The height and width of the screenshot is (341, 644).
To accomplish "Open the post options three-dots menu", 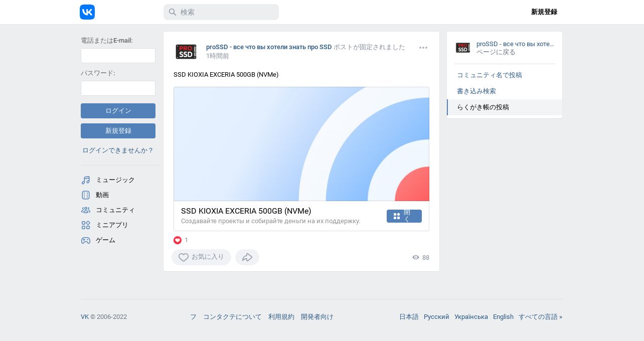I will click(x=423, y=48).
